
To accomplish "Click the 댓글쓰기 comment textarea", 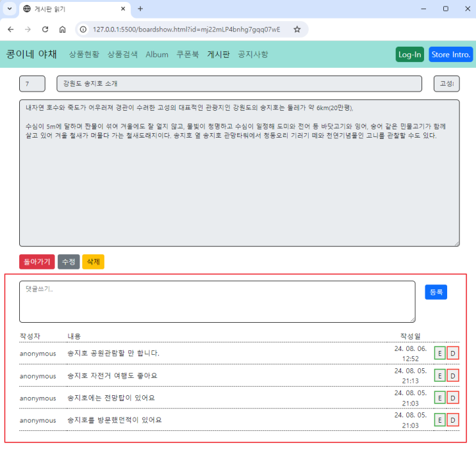I will [217, 302].
